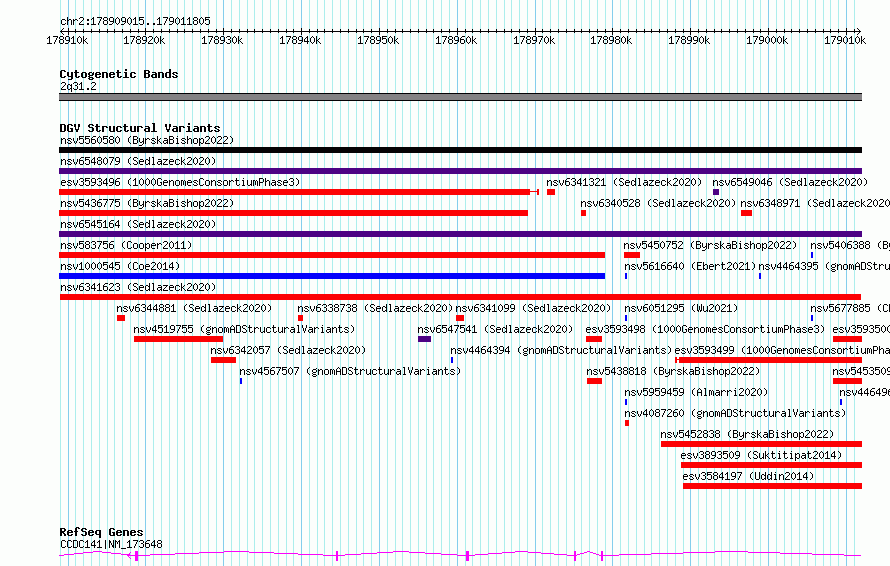Select the nsv5406388 variant label

pyautogui.click(x=850, y=245)
